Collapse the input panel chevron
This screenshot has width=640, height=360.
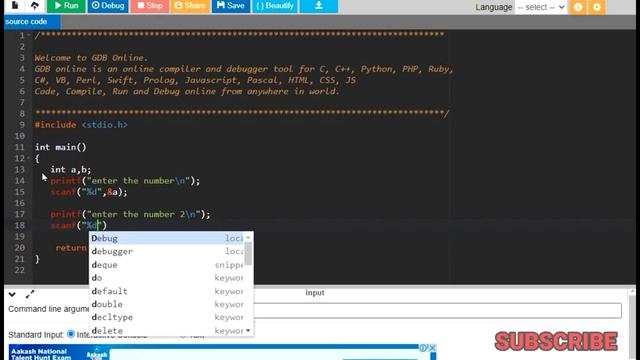pyautogui.click(x=12, y=294)
